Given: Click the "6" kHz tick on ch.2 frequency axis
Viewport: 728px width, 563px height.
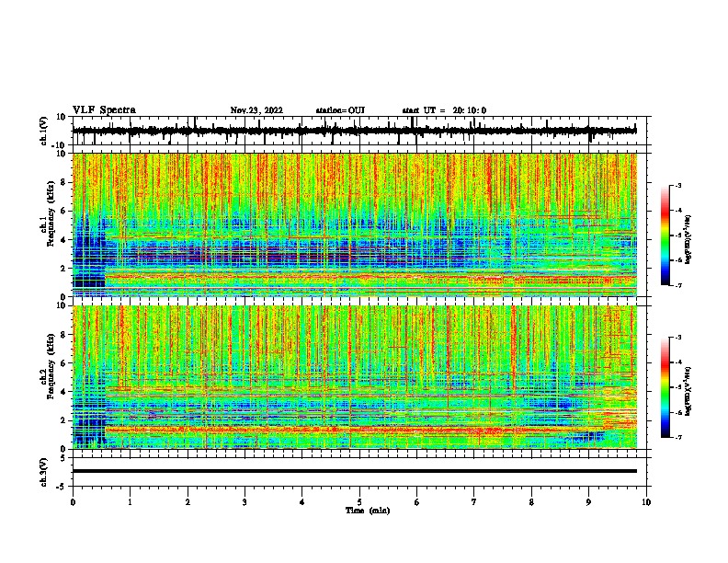Looking at the screenshot, I should click(x=63, y=363).
